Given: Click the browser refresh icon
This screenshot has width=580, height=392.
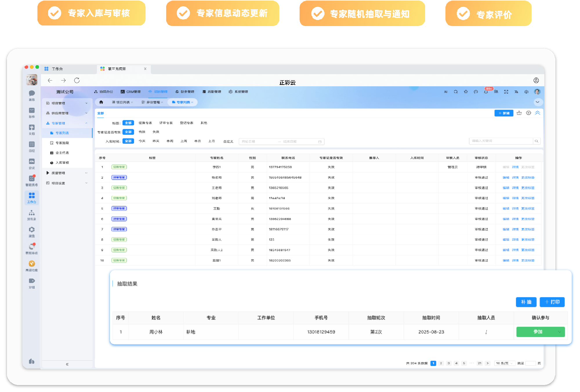Looking at the screenshot, I should click(x=77, y=81).
